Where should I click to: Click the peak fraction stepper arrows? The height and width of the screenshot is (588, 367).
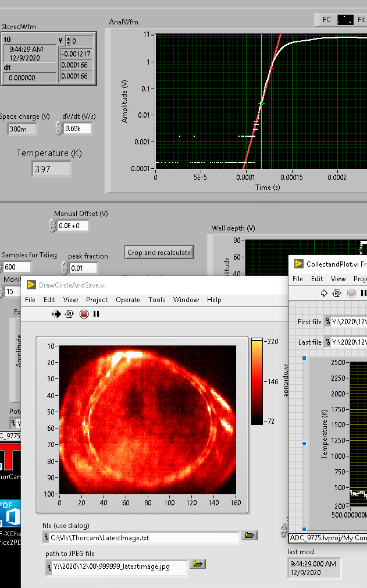(x=64, y=268)
